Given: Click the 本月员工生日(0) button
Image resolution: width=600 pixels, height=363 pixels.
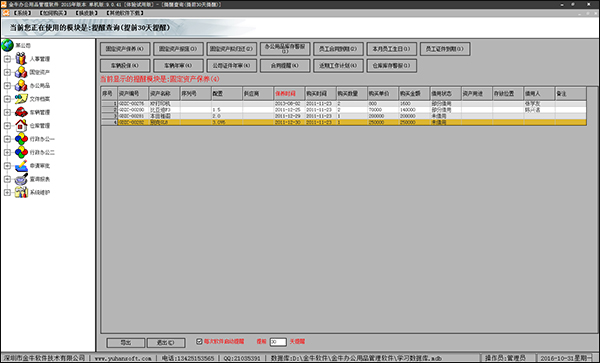Looking at the screenshot, I should pyautogui.click(x=391, y=49).
